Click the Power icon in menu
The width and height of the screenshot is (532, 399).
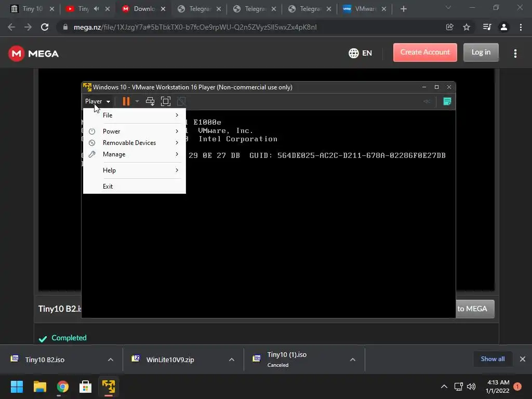pos(92,131)
